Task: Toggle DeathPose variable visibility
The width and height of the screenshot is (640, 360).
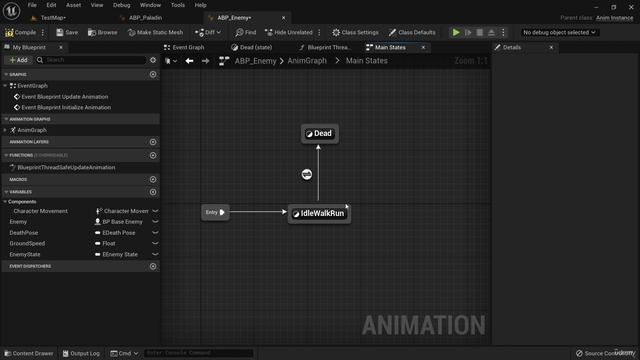Action: point(155,233)
